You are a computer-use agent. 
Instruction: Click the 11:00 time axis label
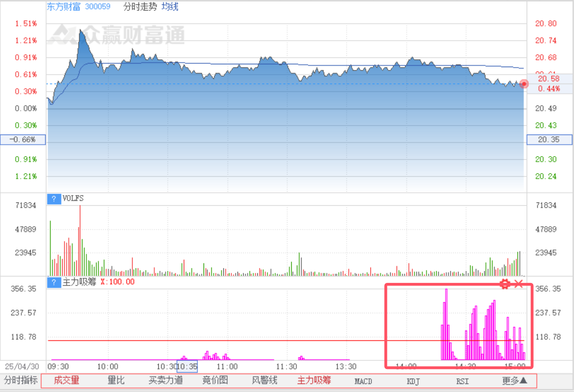[x=227, y=367]
